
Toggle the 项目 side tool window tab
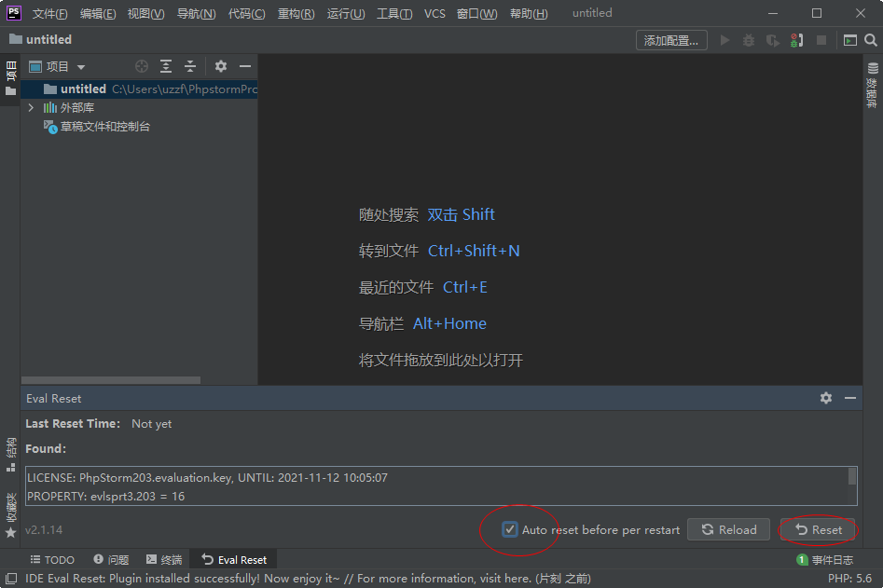coord(10,78)
